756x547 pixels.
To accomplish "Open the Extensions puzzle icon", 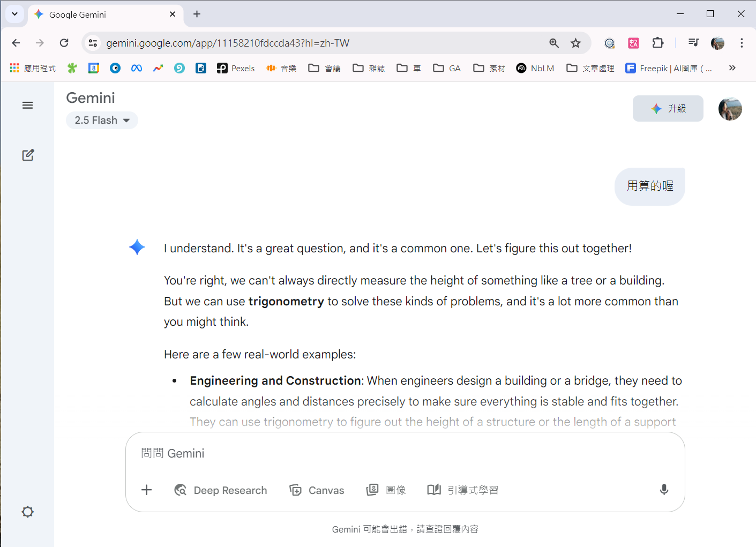I will point(658,43).
